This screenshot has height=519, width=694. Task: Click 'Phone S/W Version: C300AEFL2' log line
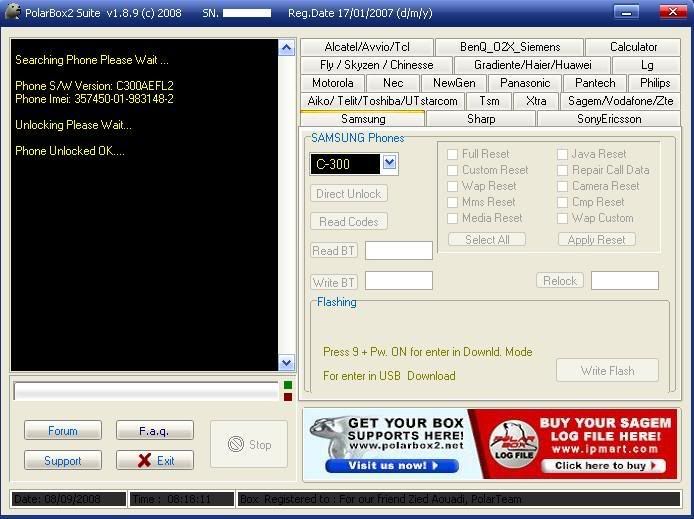94,86
